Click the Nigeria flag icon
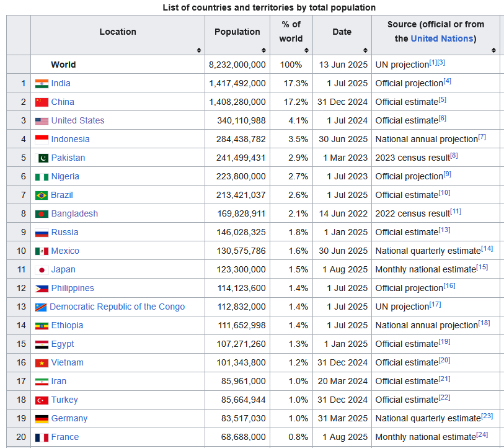Viewport: 504px width, 448px height. pos(42,177)
